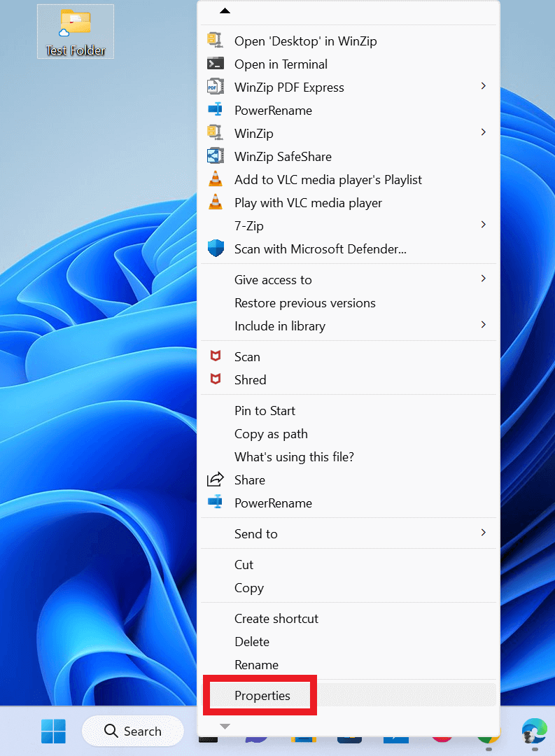The height and width of the screenshot is (756, 555).
Task: Click Microsoft Defender shield icon
Action: 216,248
